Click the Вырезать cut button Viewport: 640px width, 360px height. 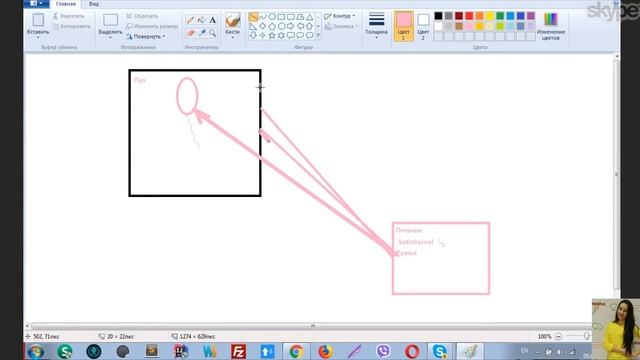(x=69, y=16)
